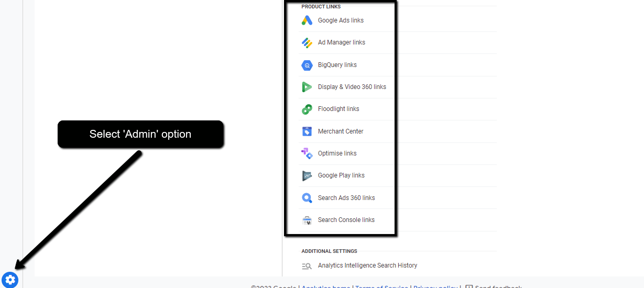644x288 pixels.
Task: Open Search Console links
Action: click(x=346, y=220)
